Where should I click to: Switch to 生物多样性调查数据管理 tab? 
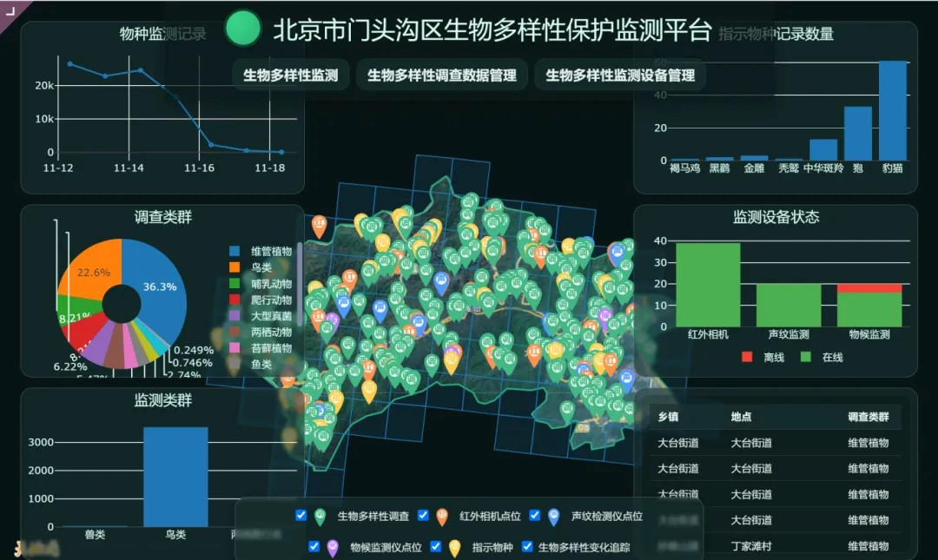(441, 76)
